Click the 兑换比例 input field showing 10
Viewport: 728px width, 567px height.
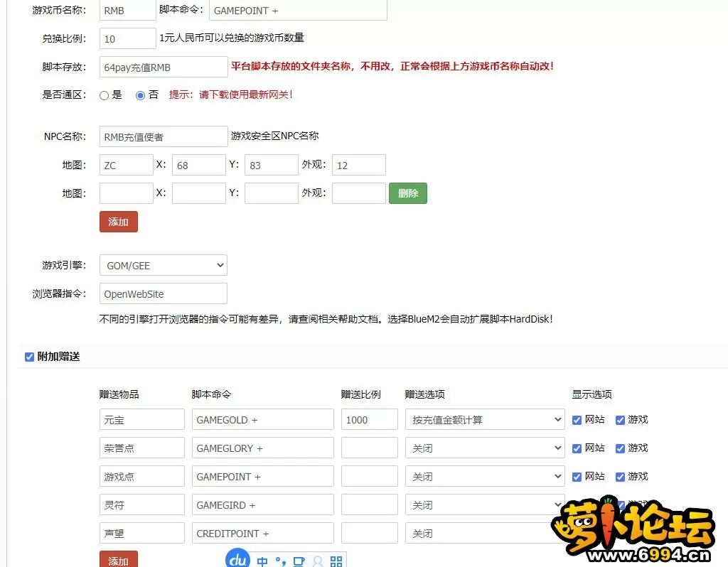click(x=127, y=38)
